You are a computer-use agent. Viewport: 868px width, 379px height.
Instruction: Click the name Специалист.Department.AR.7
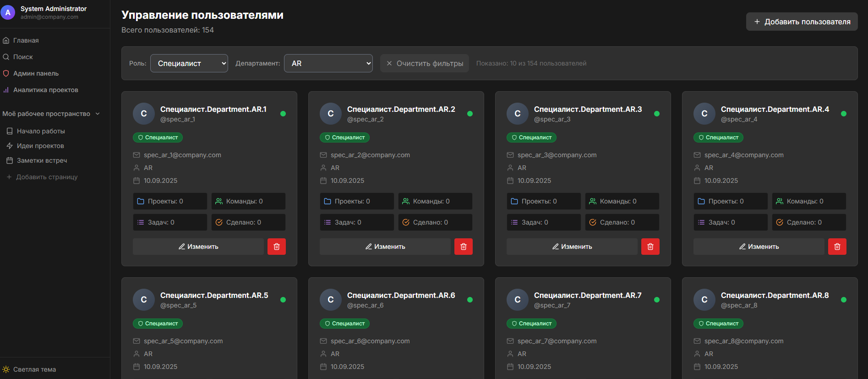(x=588, y=295)
